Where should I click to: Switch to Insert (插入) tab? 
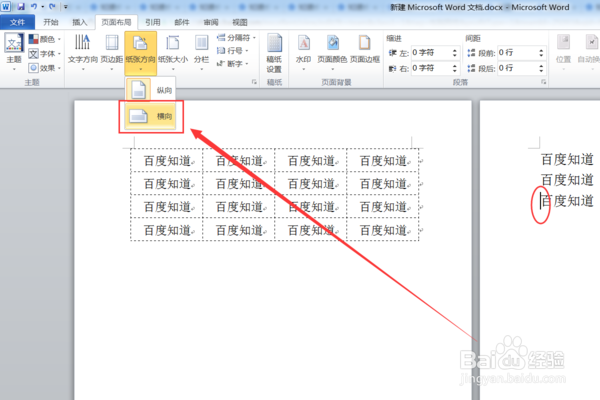(80, 22)
